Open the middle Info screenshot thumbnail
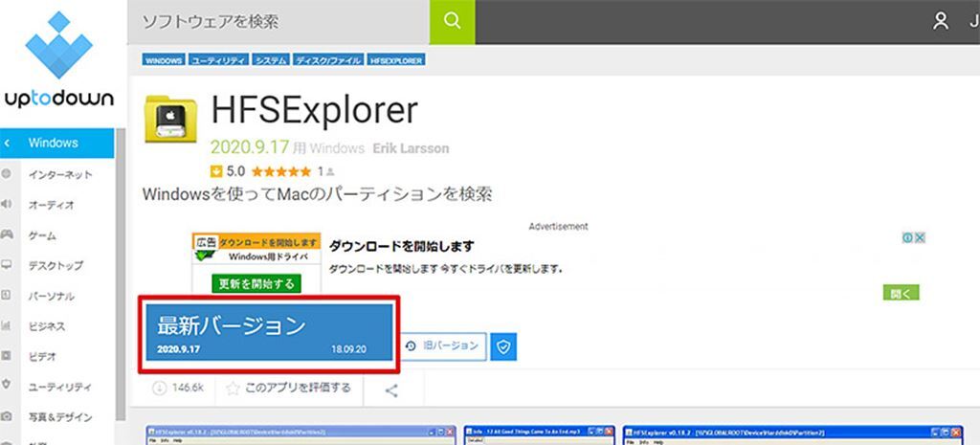 click(540, 435)
